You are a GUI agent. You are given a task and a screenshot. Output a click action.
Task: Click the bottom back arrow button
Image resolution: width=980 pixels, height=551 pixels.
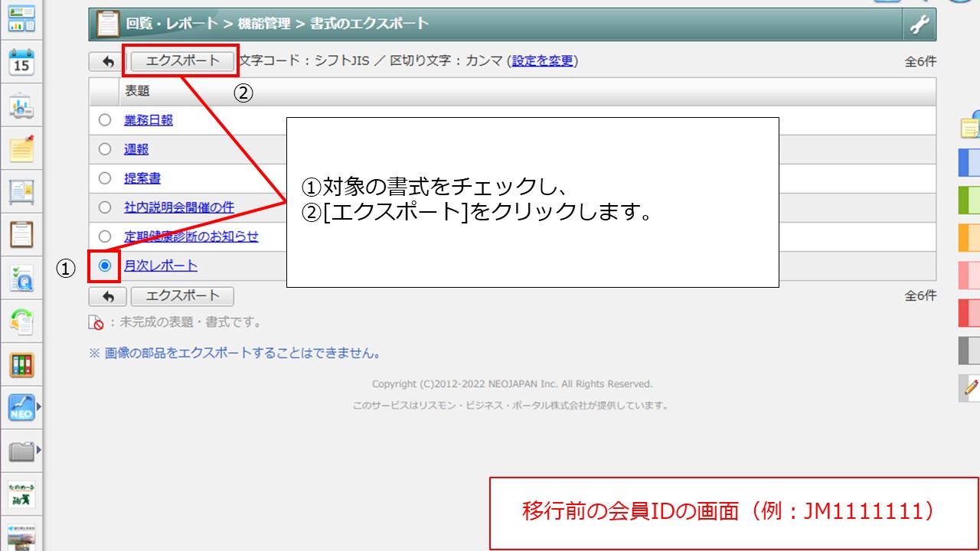click(108, 296)
